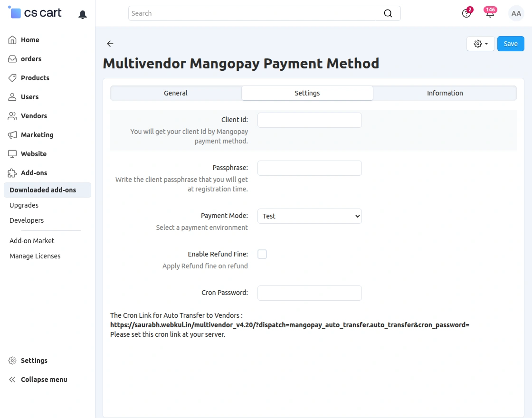
Task: Click the Products label in sidebar
Action: point(35,78)
